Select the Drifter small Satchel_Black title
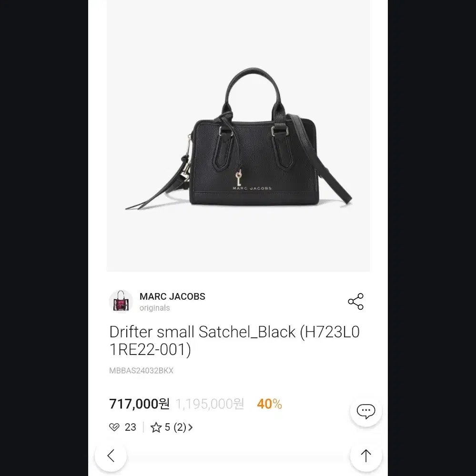The width and height of the screenshot is (476, 476). pos(234,340)
